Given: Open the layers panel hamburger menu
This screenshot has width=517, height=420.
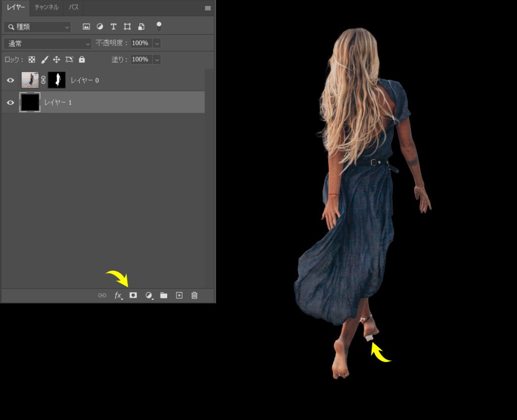Looking at the screenshot, I should tap(208, 8).
